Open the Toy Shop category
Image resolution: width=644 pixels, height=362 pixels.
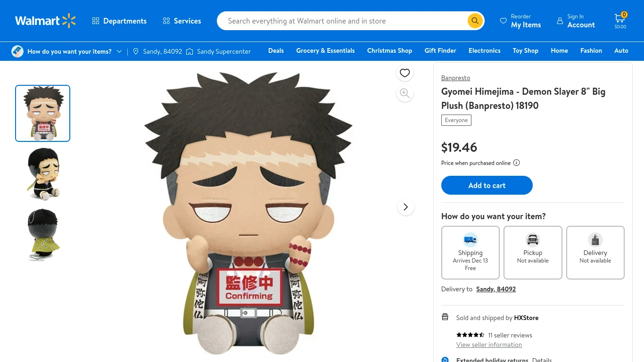(525, 51)
